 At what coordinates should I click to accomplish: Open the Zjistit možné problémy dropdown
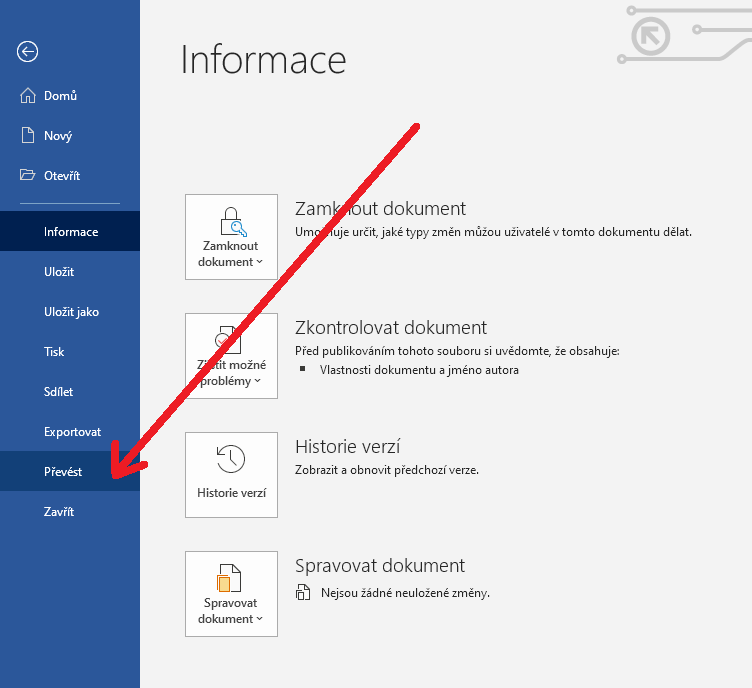[231, 356]
